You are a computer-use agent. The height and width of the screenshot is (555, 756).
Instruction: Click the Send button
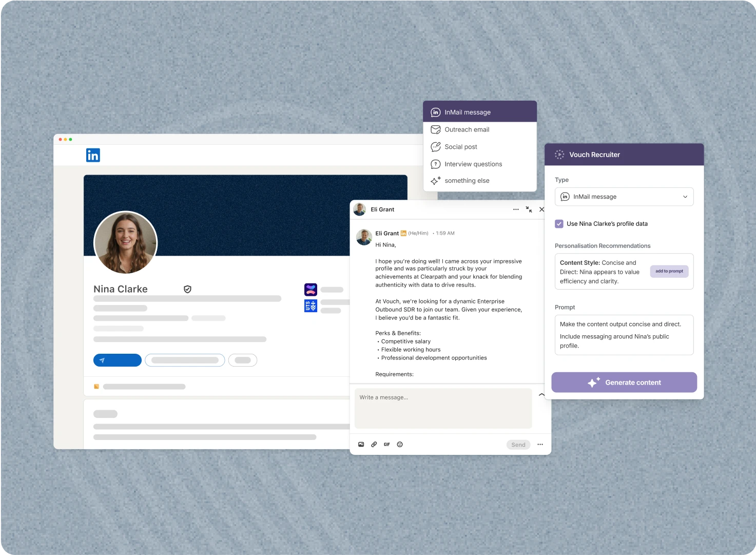[518, 445]
